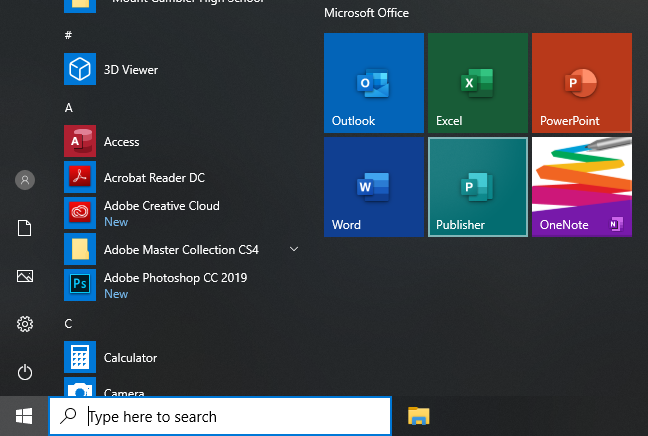Open Acrobat Reader DC

(182, 177)
